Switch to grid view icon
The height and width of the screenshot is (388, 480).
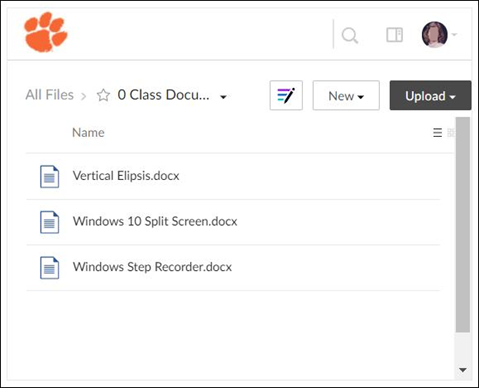pyautogui.click(x=451, y=133)
